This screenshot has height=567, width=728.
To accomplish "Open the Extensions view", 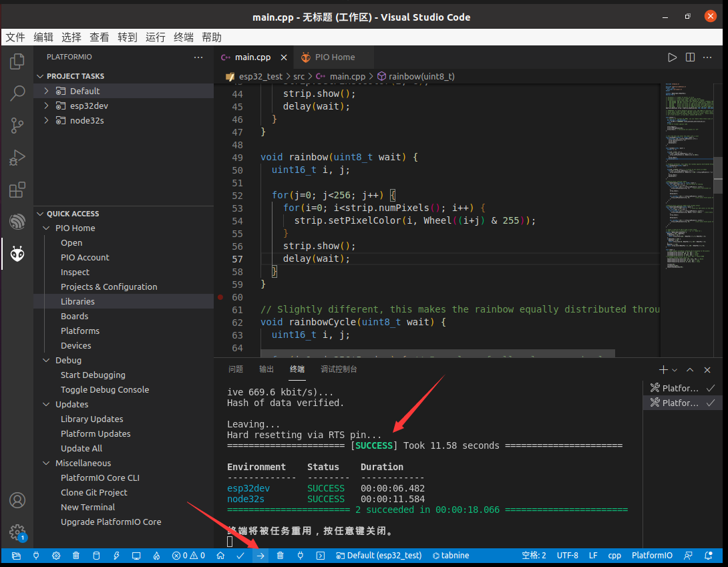I will coord(17,190).
